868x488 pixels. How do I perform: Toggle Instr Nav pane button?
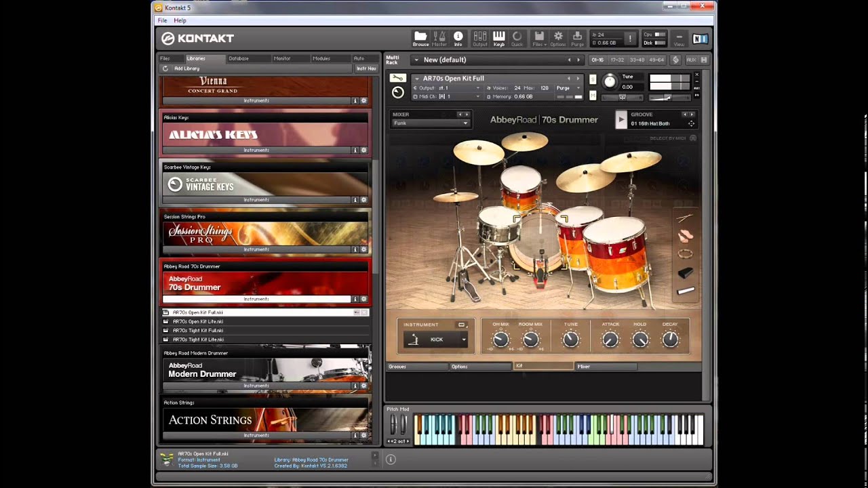click(366, 68)
